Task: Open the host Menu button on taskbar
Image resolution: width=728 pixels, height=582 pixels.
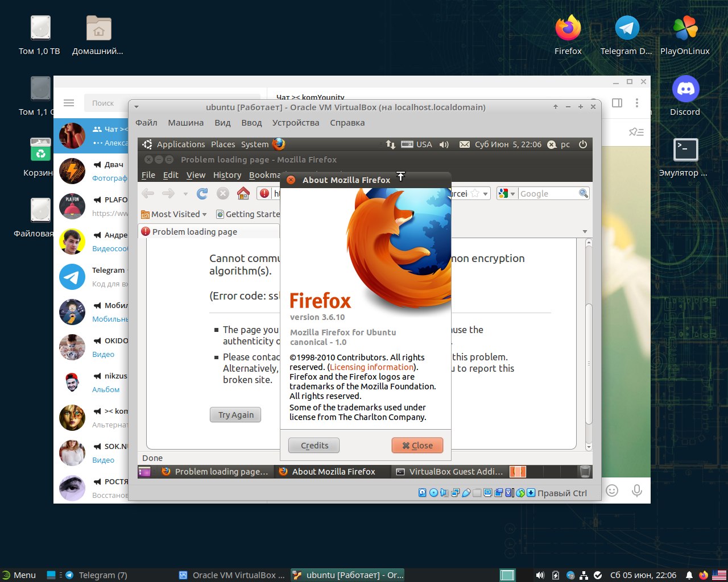Action: [x=19, y=575]
